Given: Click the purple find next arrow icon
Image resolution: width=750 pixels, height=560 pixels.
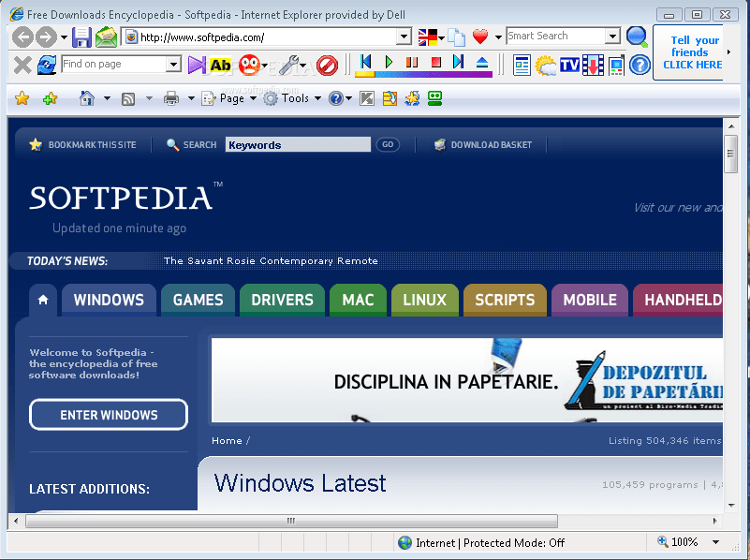Looking at the screenshot, I should coord(196,65).
